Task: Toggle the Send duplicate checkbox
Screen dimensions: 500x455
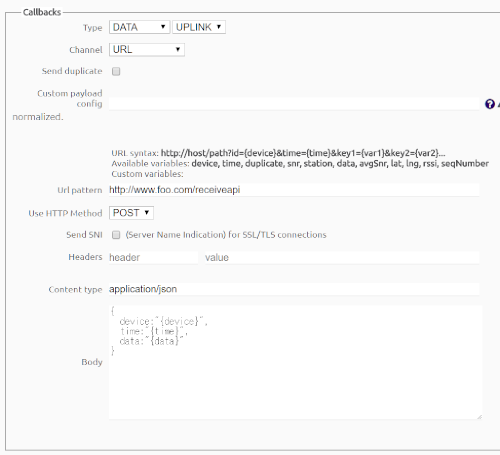Action: (116, 71)
